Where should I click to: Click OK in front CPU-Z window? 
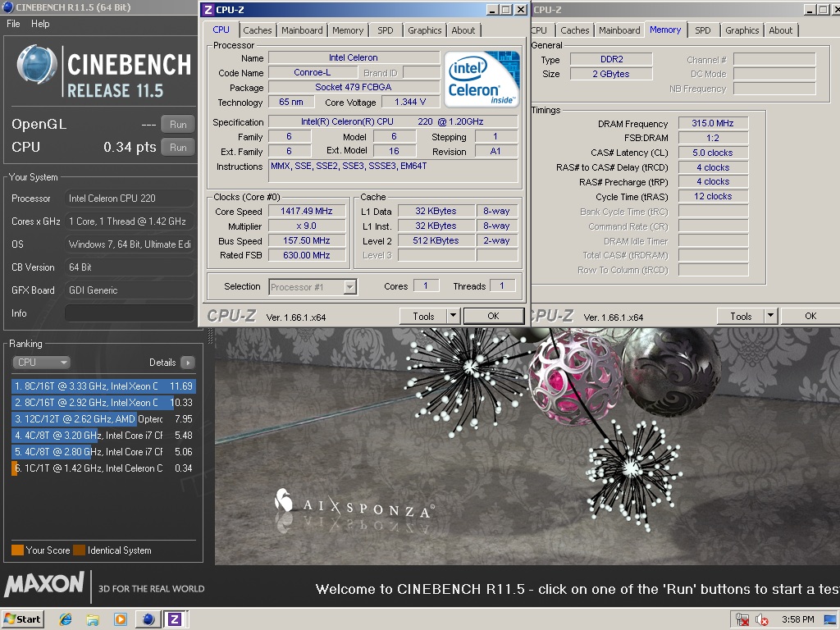pyautogui.click(x=493, y=316)
